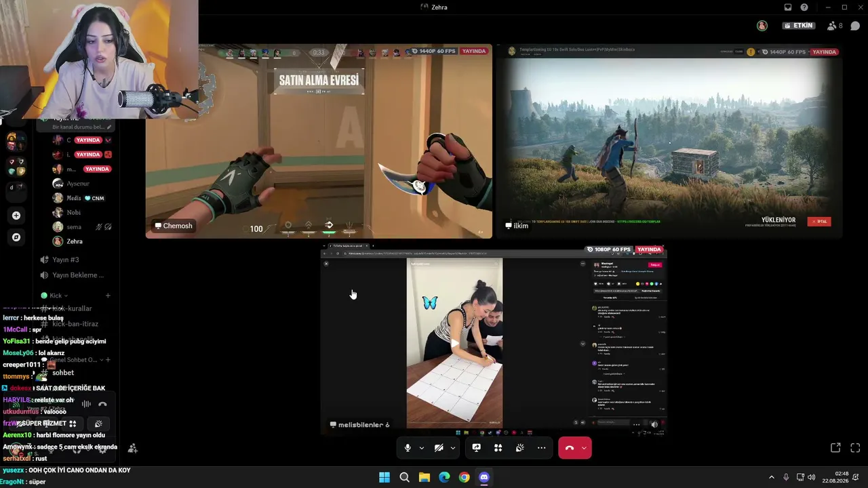
Task: Open Discover servers compass icon
Action: (16, 237)
